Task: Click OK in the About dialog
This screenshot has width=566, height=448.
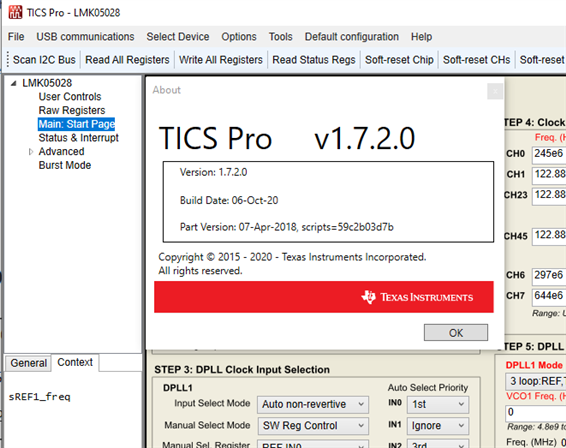Action: coord(456,333)
